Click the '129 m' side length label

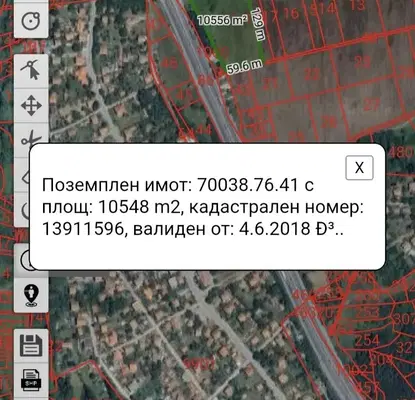tap(257, 24)
